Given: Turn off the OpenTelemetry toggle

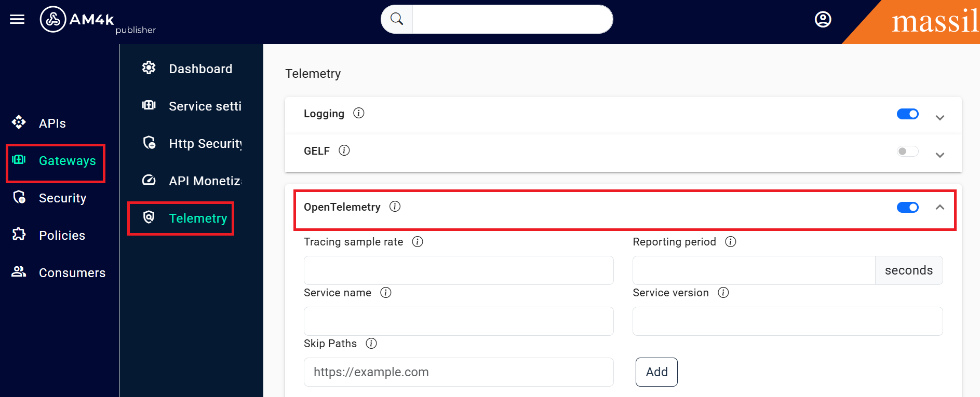Looking at the screenshot, I should click(907, 208).
